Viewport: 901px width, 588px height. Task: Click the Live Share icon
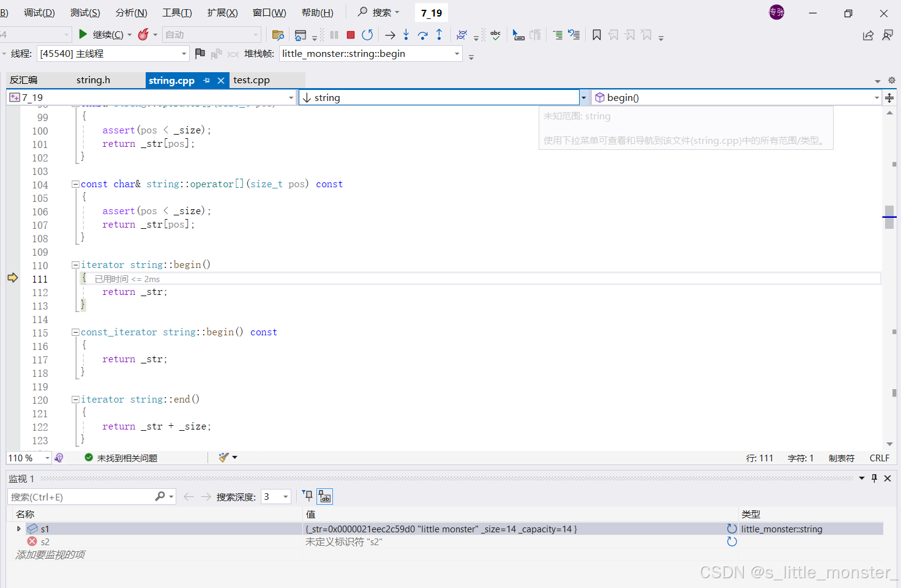868,35
